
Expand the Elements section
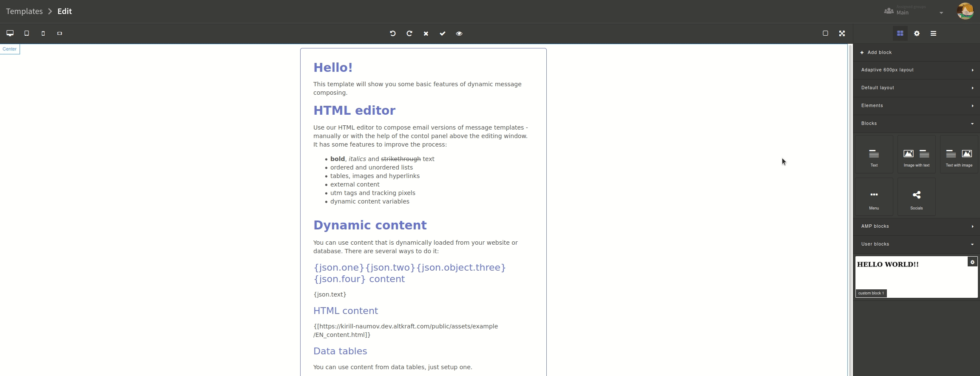coord(916,105)
